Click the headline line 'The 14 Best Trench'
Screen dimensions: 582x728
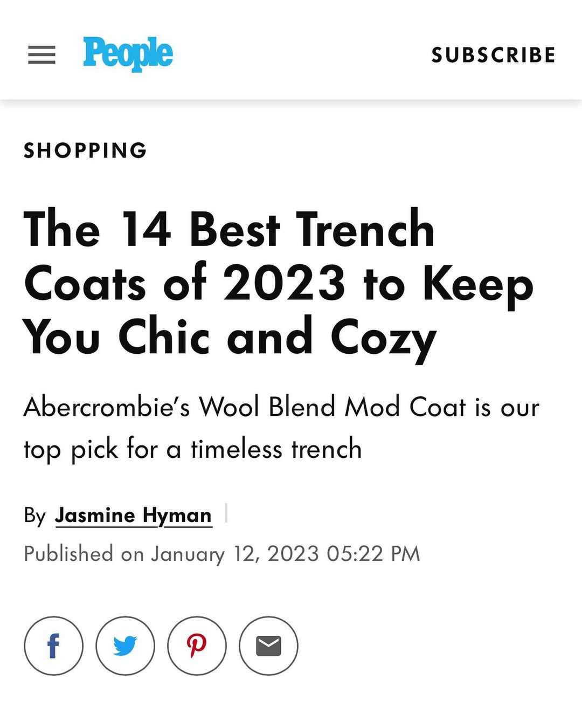pyautogui.click(x=229, y=230)
